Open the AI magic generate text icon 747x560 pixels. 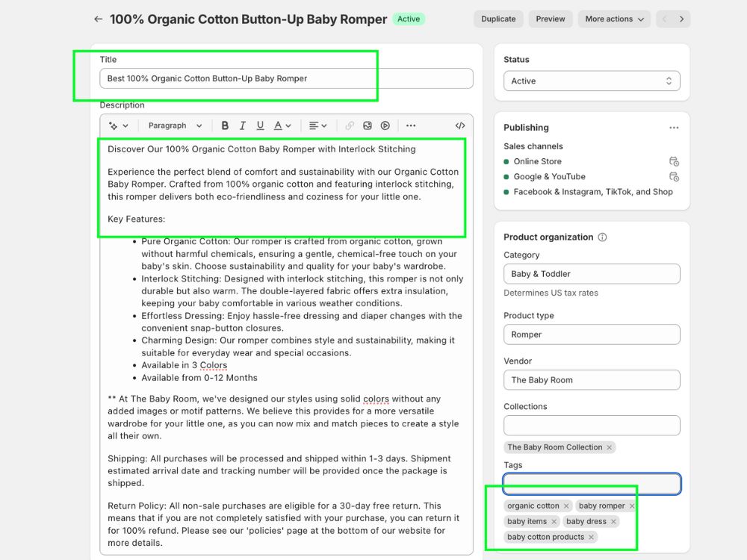click(118, 125)
